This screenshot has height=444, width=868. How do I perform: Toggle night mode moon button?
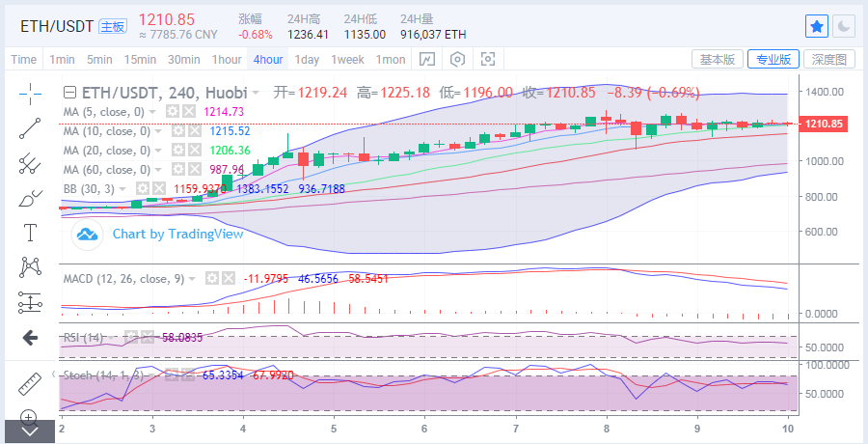tap(844, 26)
